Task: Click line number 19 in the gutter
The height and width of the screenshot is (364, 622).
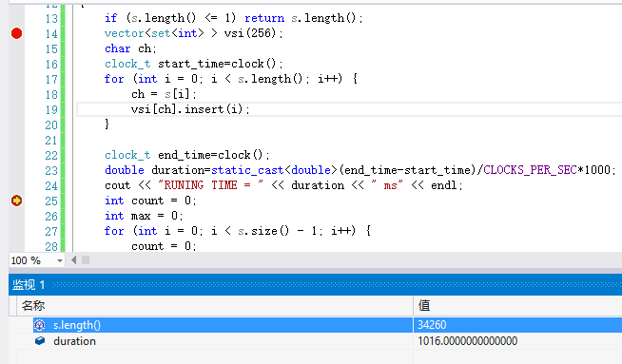Action: point(51,110)
